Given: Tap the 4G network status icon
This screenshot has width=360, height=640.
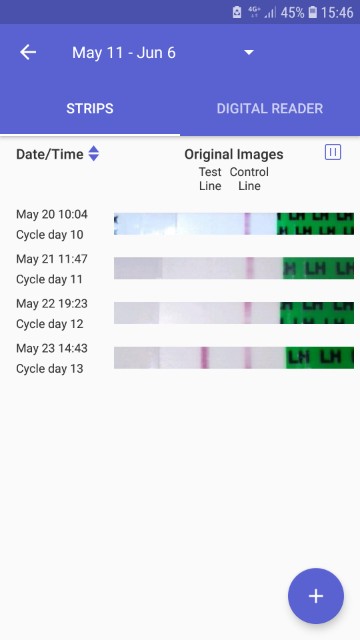Looking at the screenshot, I should coord(254,12).
